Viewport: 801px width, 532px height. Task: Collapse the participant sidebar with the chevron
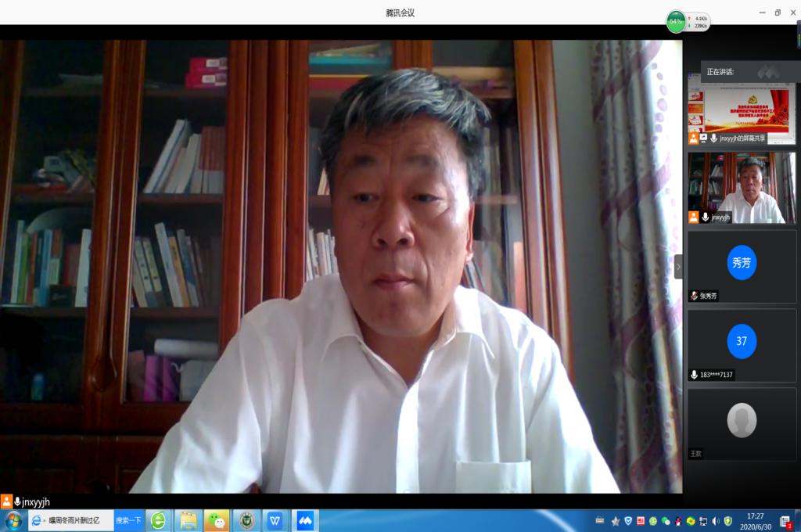point(678,267)
